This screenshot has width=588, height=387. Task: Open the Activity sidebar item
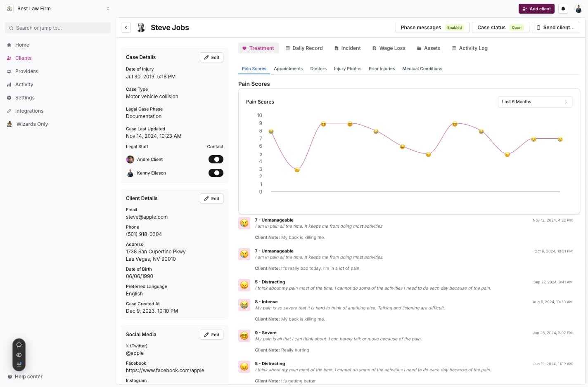[24, 84]
